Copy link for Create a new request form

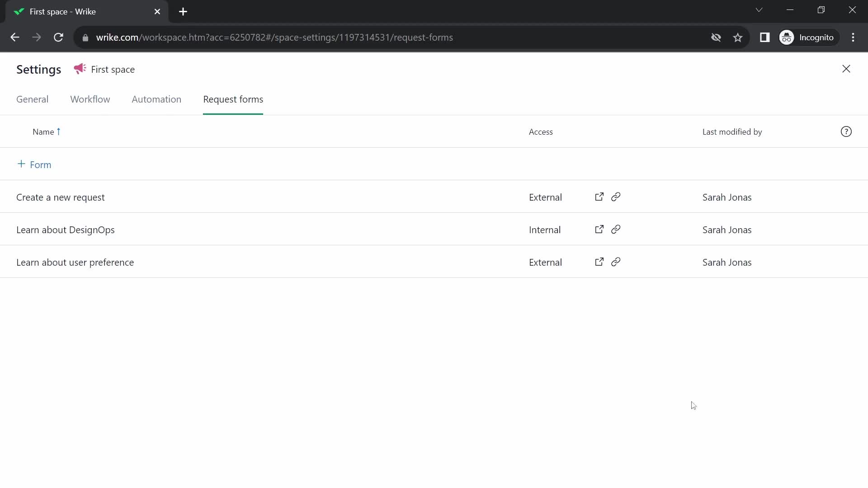616,197
